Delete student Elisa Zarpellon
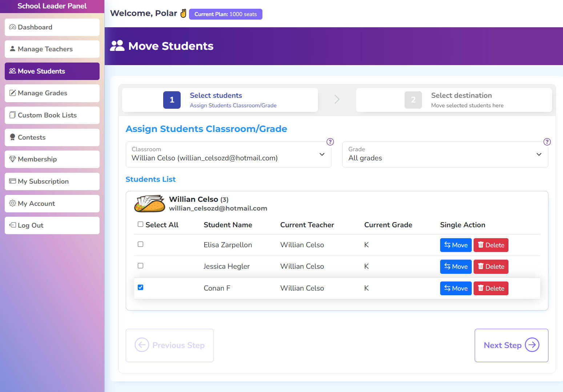The width and height of the screenshot is (563, 392). [491, 245]
